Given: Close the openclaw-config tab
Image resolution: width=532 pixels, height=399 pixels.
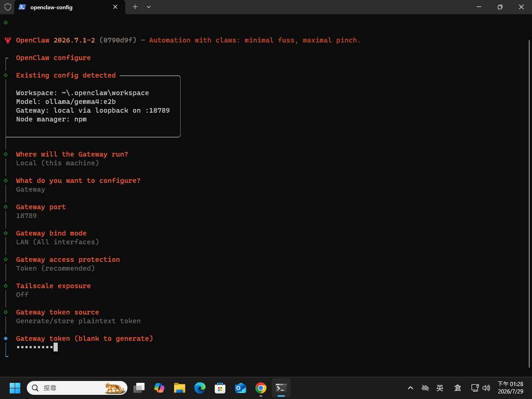Looking at the screenshot, I should (x=115, y=7).
